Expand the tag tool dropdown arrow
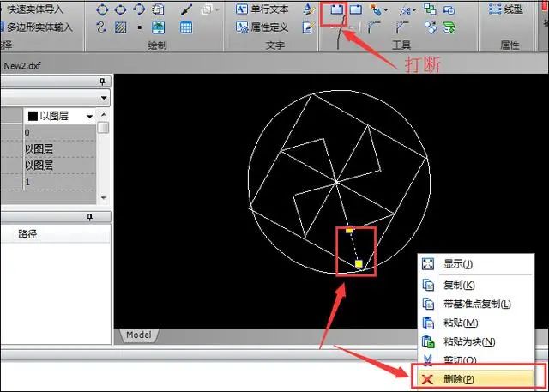The image size is (549, 392). pyautogui.click(x=386, y=10)
